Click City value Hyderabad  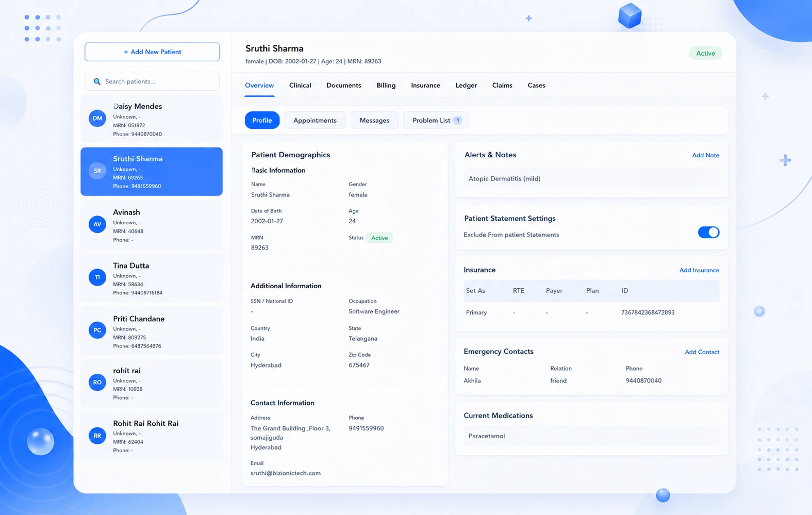[266, 365]
